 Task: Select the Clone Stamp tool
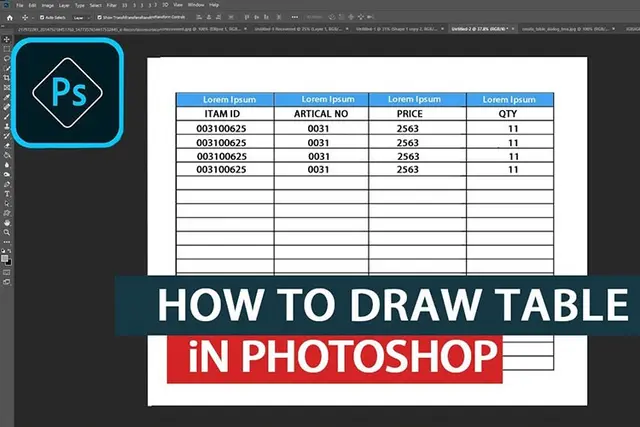7,126
